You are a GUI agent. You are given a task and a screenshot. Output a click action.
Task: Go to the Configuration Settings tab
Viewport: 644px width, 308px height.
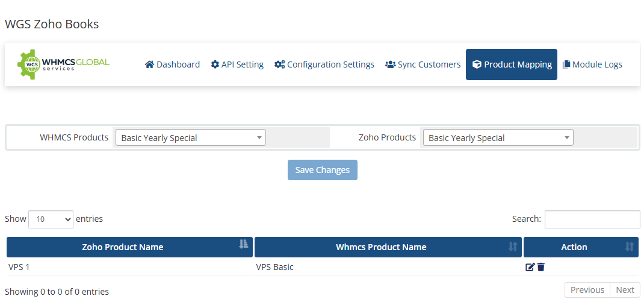point(324,64)
